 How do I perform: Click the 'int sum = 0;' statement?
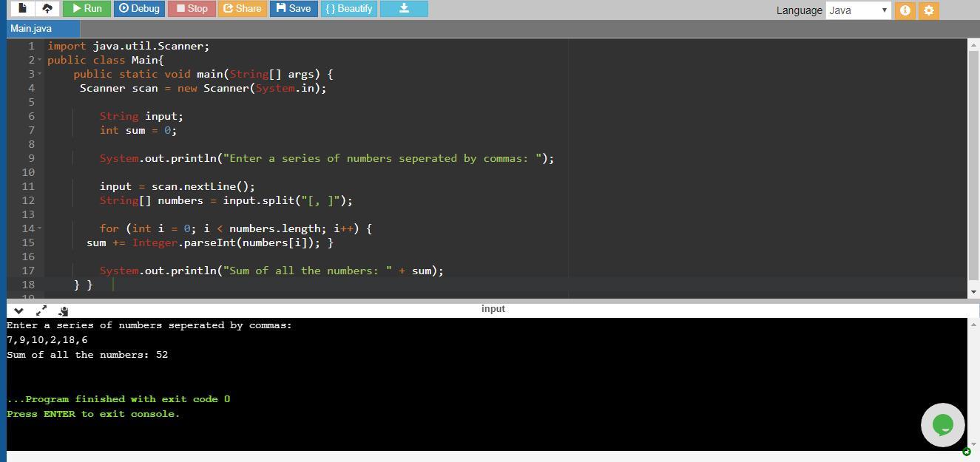138,130
